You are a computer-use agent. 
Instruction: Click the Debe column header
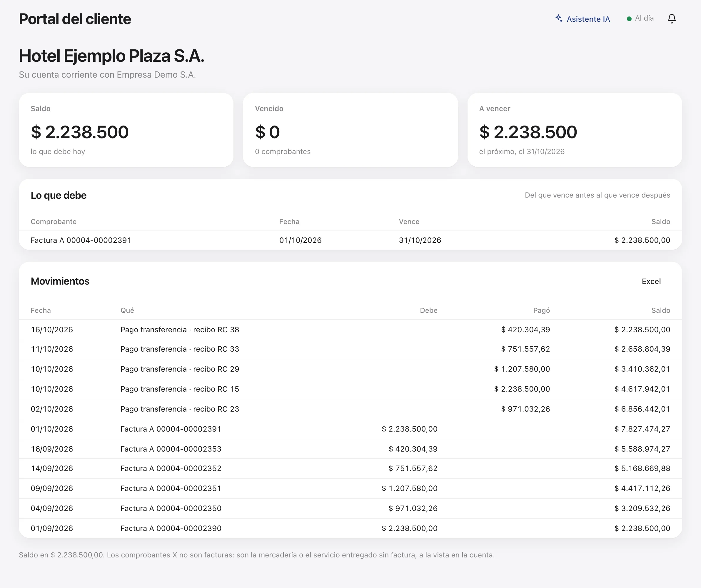tap(428, 310)
